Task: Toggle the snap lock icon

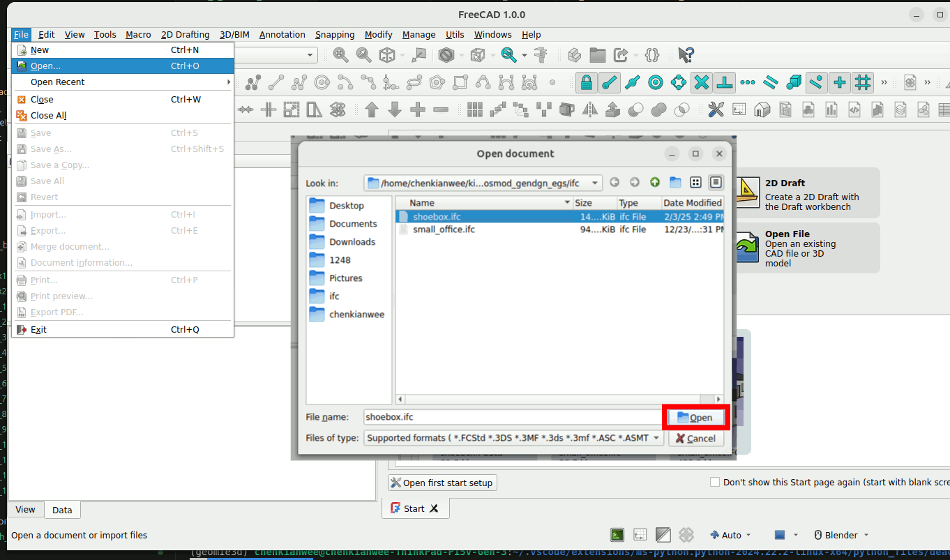Action: (587, 83)
